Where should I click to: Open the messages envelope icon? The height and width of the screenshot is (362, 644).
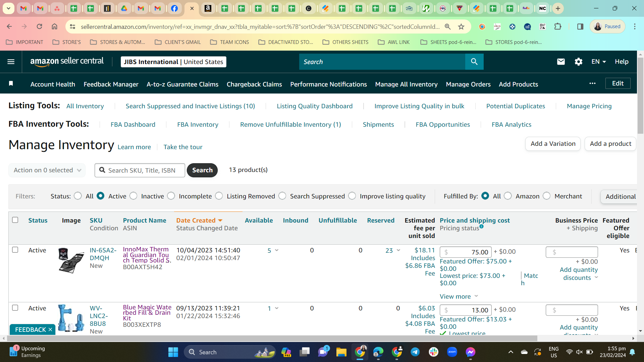[561, 62]
